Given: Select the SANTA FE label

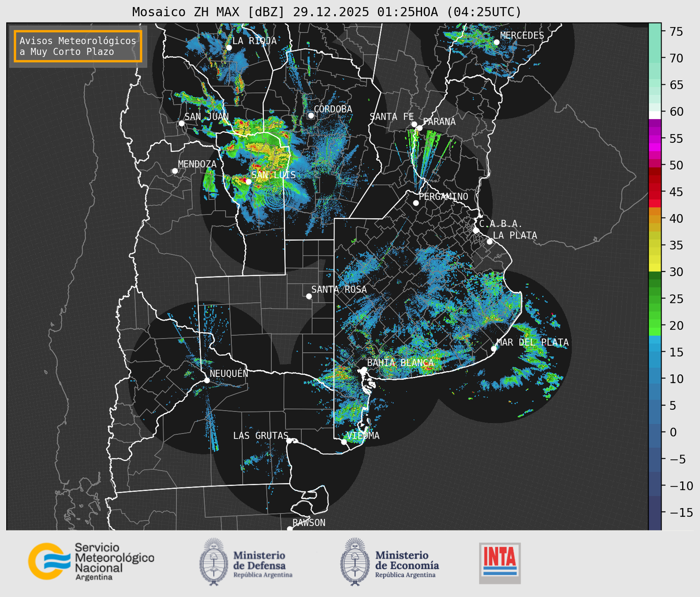Looking at the screenshot, I should tap(392, 117).
